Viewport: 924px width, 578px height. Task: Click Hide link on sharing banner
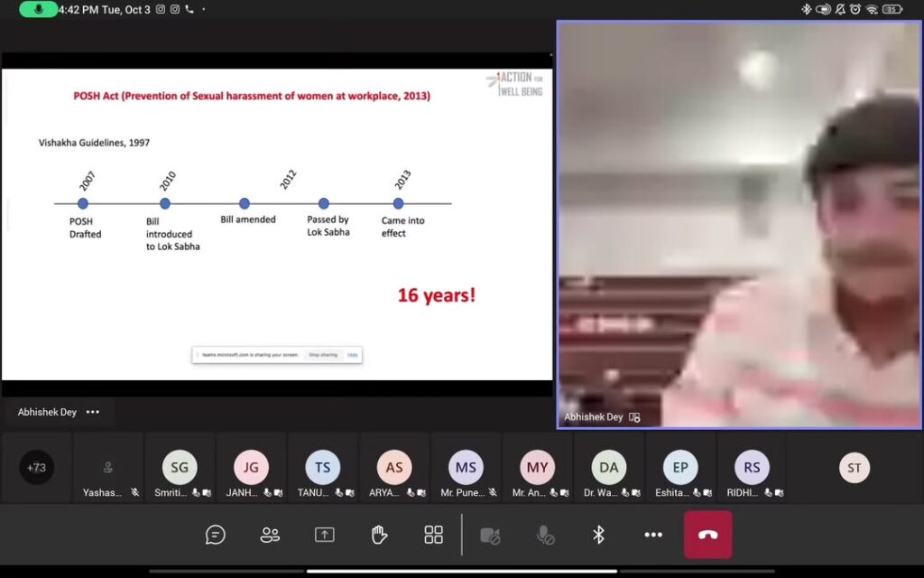[353, 355]
